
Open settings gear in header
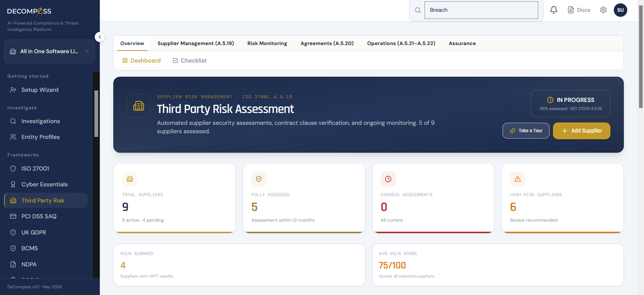click(x=603, y=10)
